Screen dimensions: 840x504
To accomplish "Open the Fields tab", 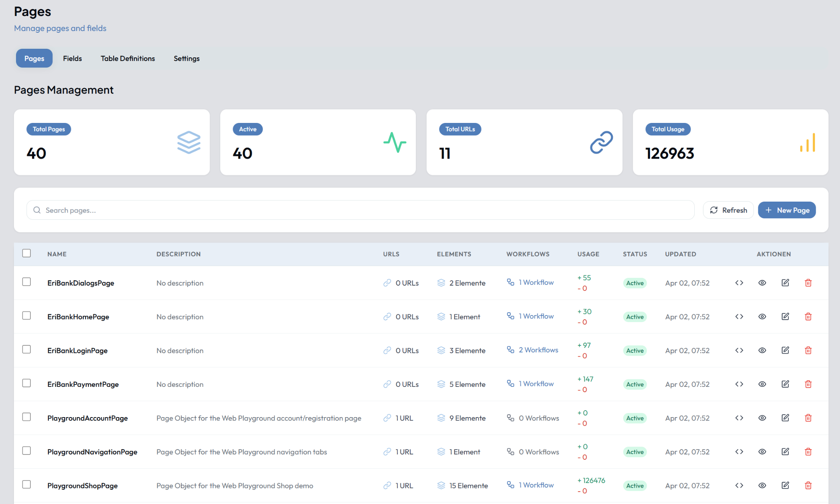I will (x=72, y=58).
